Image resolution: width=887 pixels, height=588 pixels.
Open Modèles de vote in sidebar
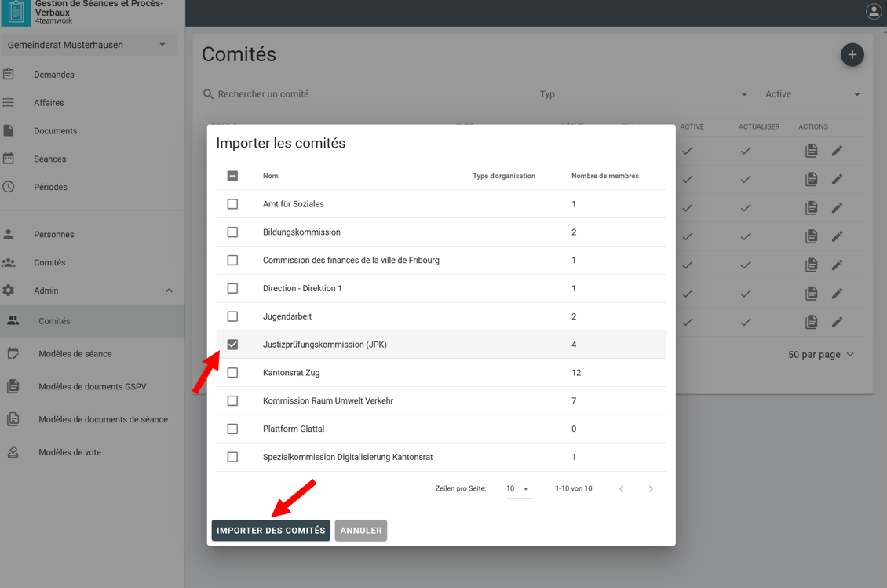point(70,452)
